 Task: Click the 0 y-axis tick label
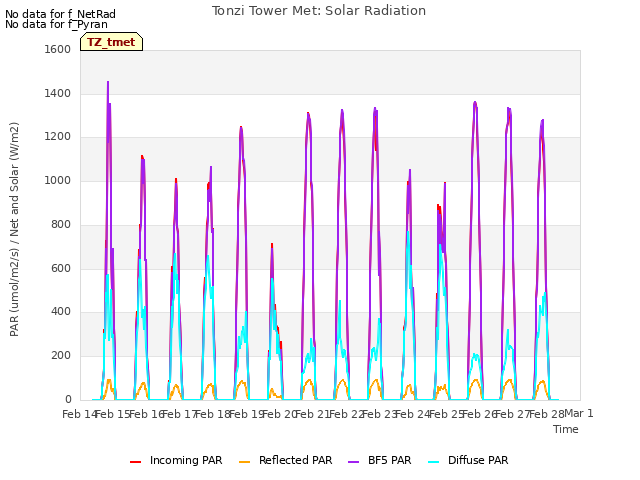point(68,399)
